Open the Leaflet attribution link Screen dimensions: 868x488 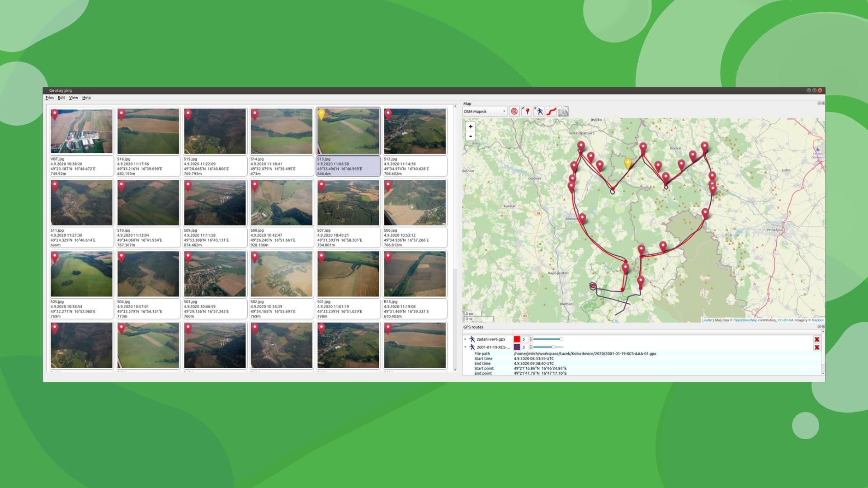pyautogui.click(x=707, y=320)
